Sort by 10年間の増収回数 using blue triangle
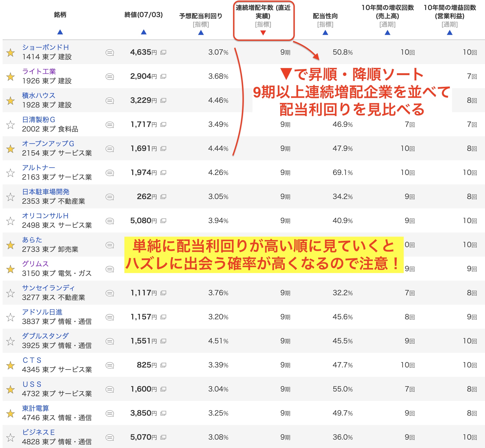The height and width of the screenshot is (448, 485). [x=388, y=33]
